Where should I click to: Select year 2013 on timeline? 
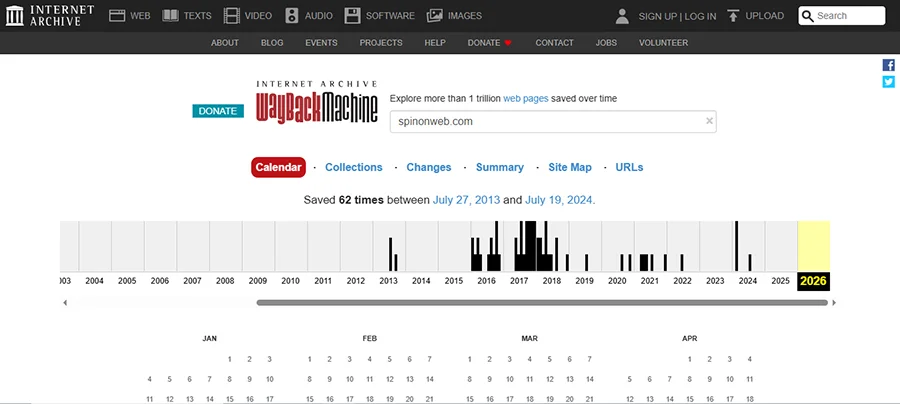point(389,281)
